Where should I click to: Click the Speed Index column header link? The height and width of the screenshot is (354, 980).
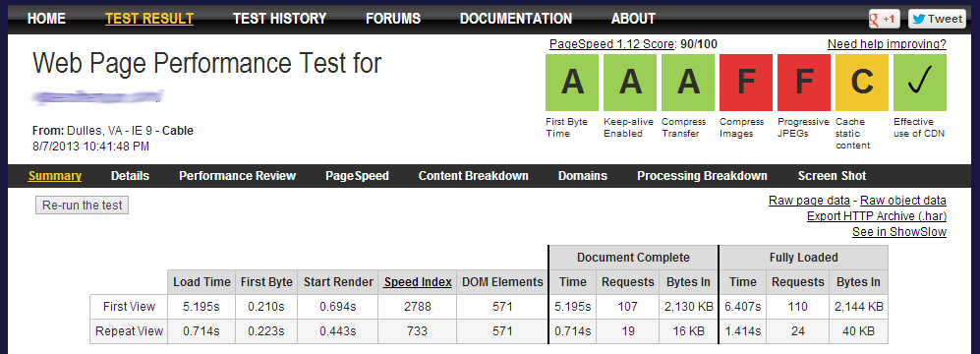pos(418,282)
